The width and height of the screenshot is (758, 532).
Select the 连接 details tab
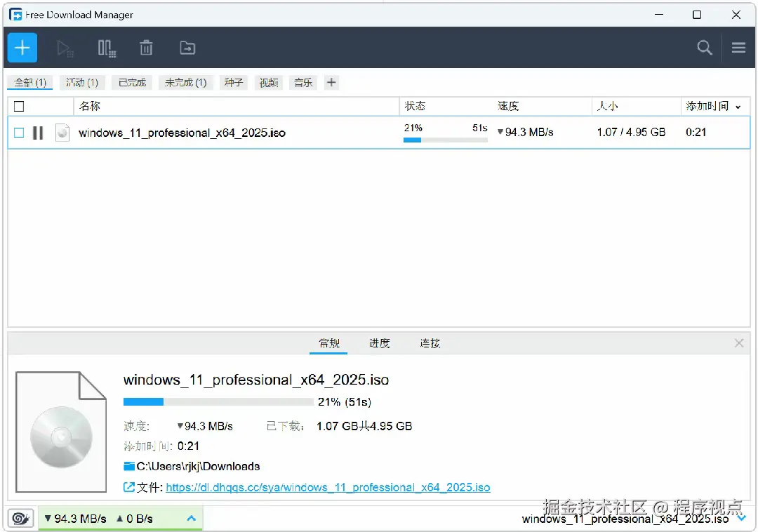point(430,343)
